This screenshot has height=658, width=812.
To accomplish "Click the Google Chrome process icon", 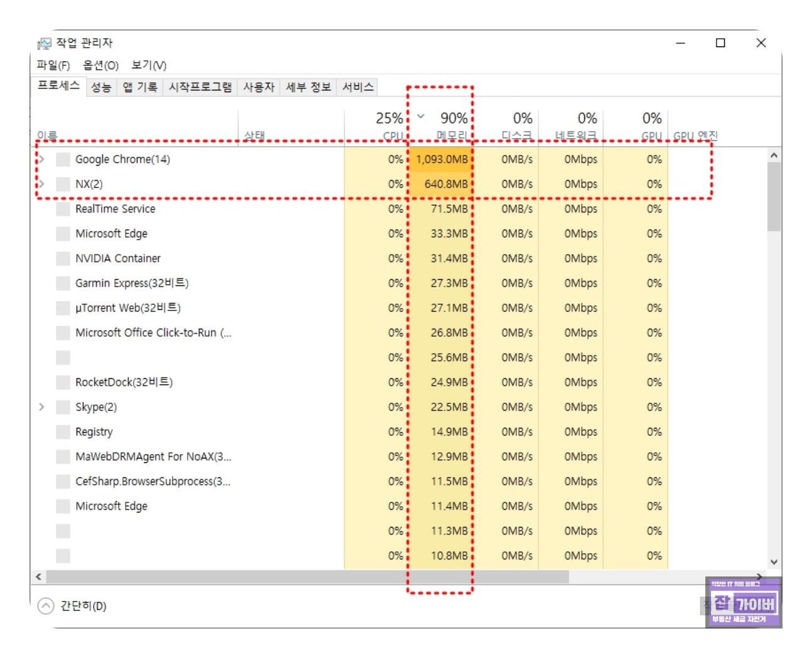I will [x=63, y=159].
